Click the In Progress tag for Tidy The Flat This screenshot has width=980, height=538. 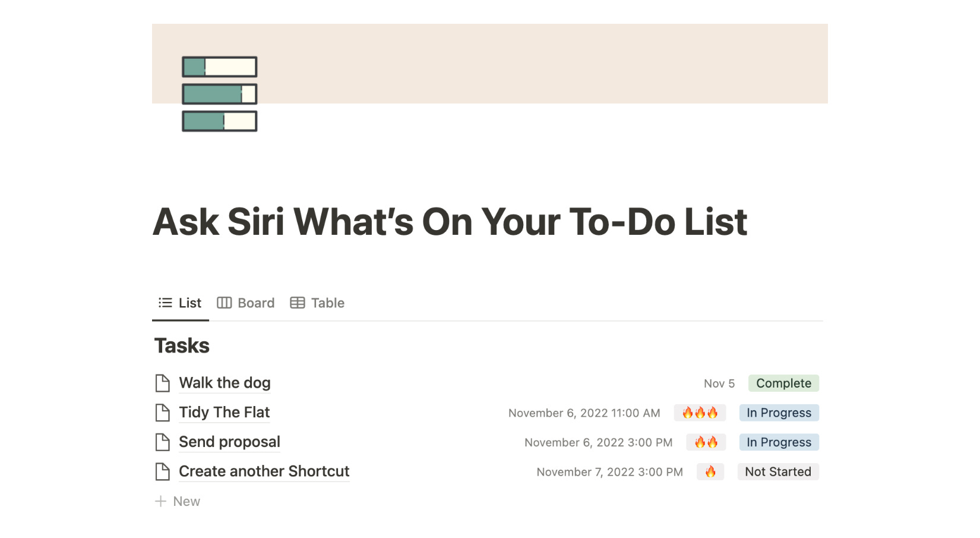click(x=779, y=413)
